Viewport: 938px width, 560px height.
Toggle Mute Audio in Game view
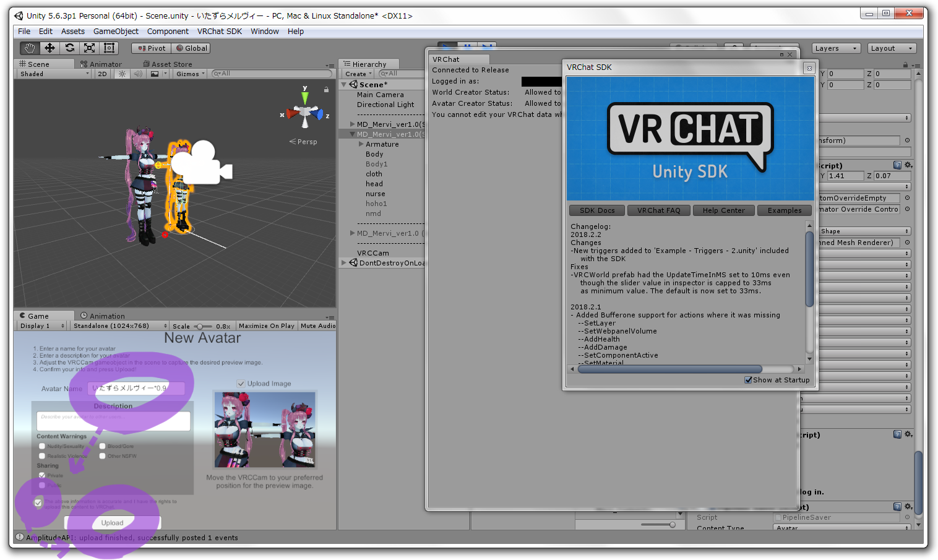tap(318, 325)
